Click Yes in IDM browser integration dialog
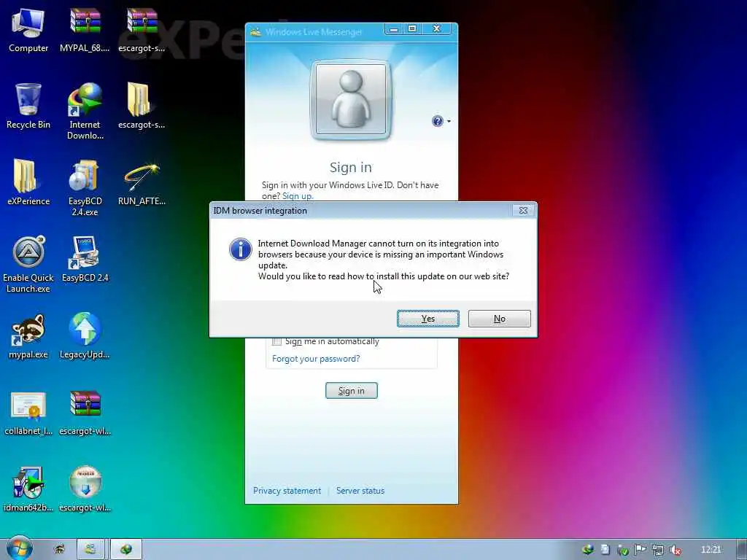This screenshot has height=560, width=747. (427, 319)
